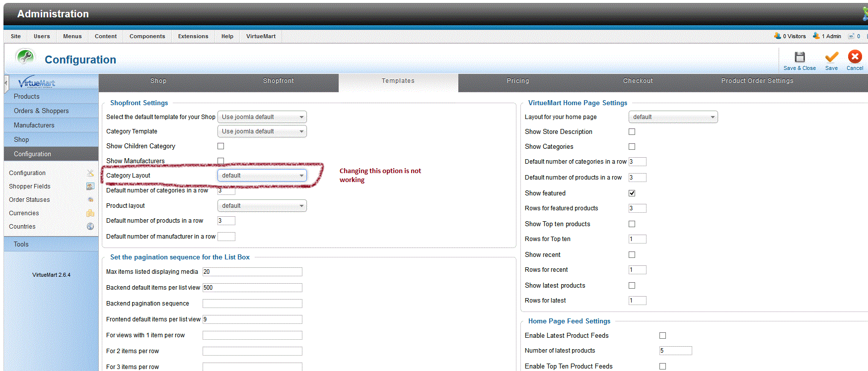Toggle Show Manufacturers checkbox
Screen dimensions: 868x371
(x=221, y=161)
